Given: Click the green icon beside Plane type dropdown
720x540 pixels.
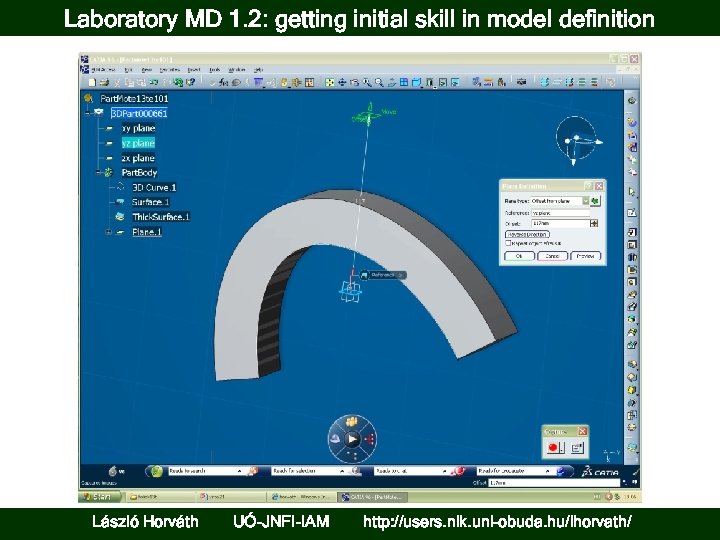Looking at the screenshot, I should 596,201.
